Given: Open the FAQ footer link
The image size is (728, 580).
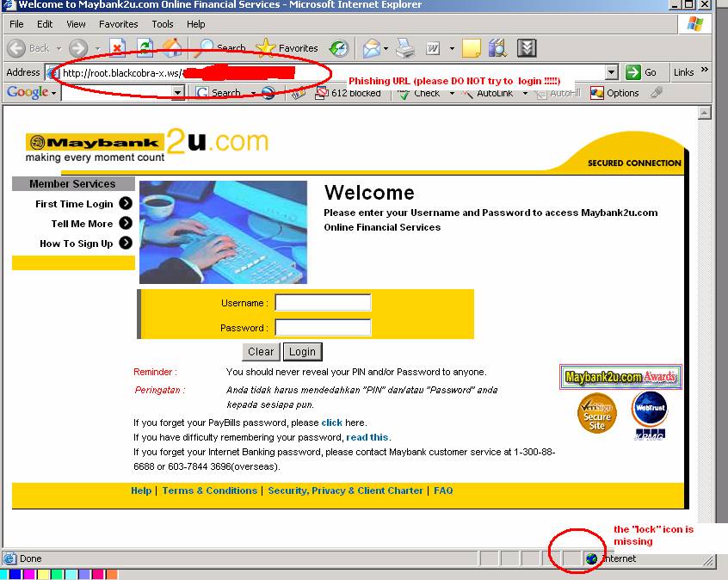Looking at the screenshot, I should pyautogui.click(x=443, y=491).
